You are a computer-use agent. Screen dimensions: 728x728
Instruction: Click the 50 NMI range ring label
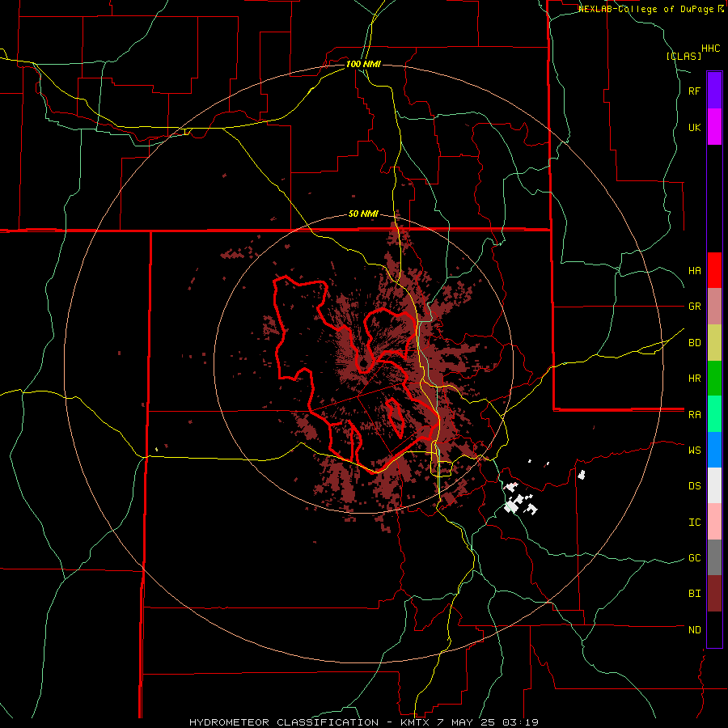pos(363,214)
